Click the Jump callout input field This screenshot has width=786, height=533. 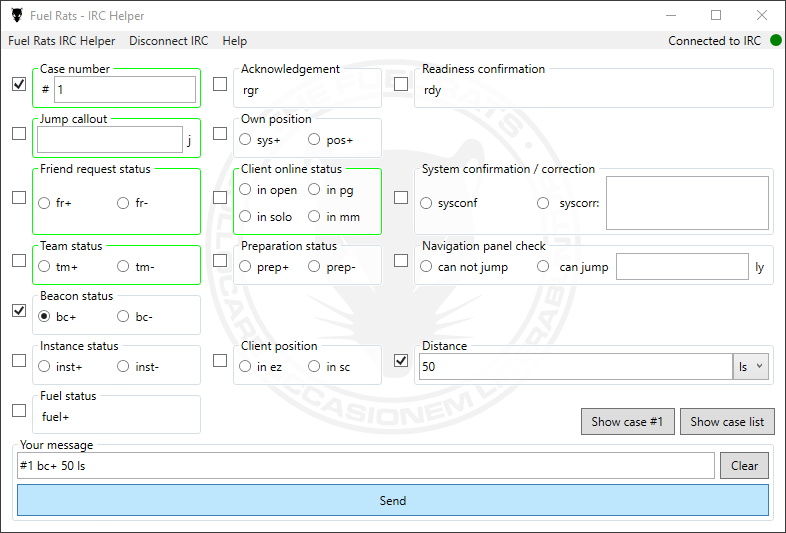point(110,139)
